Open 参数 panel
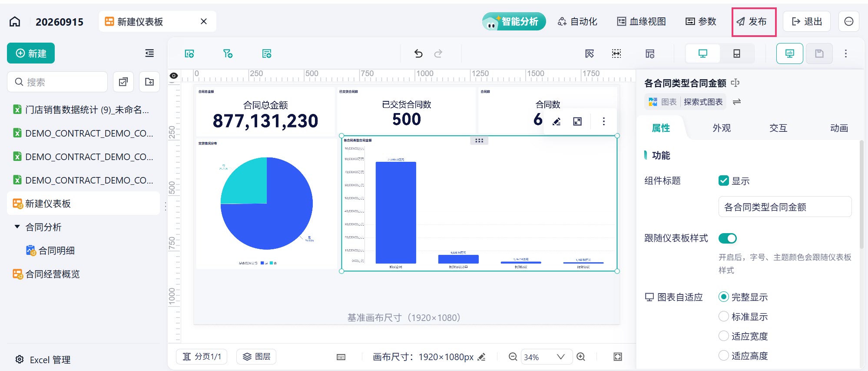 (701, 21)
